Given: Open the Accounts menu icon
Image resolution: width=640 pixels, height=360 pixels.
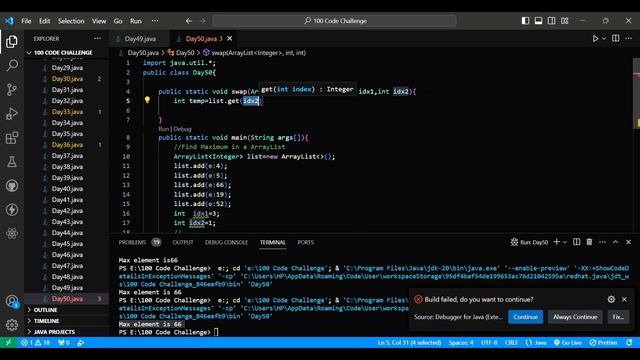Looking at the screenshot, I should pos(12,302).
